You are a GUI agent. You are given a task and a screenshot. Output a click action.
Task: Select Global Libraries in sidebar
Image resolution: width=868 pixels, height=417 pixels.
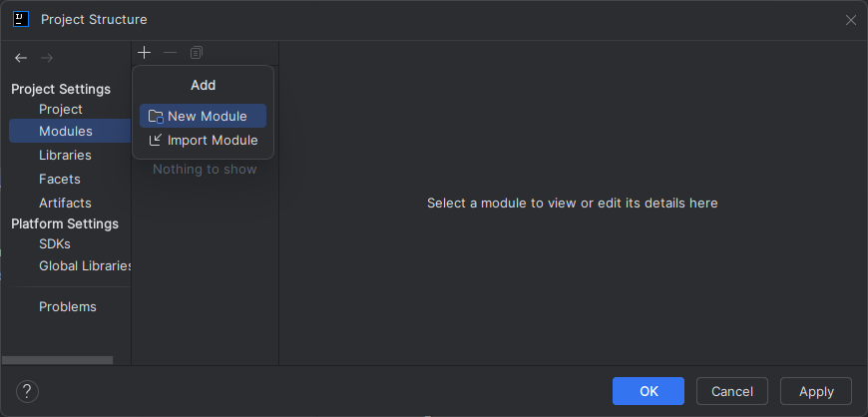pos(85,266)
